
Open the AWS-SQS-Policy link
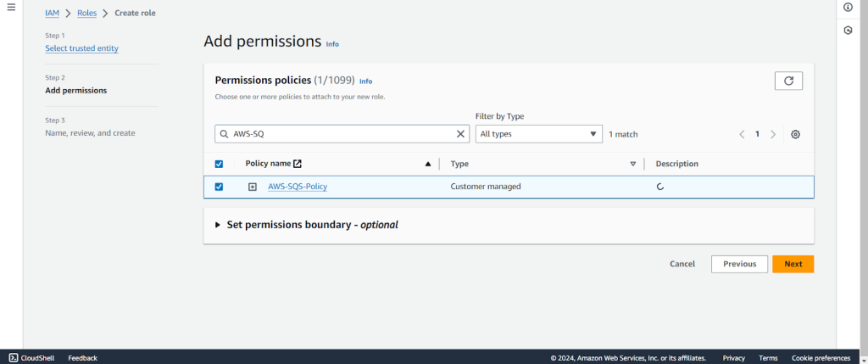(x=298, y=187)
